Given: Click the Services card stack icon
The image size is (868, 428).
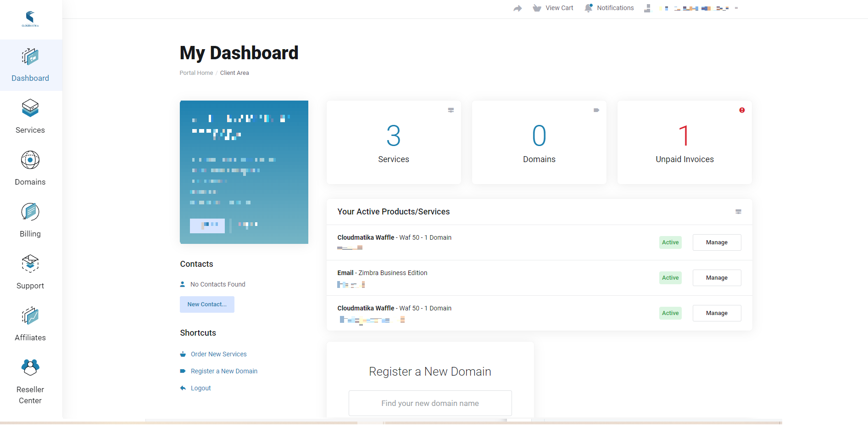Looking at the screenshot, I should (x=451, y=110).
